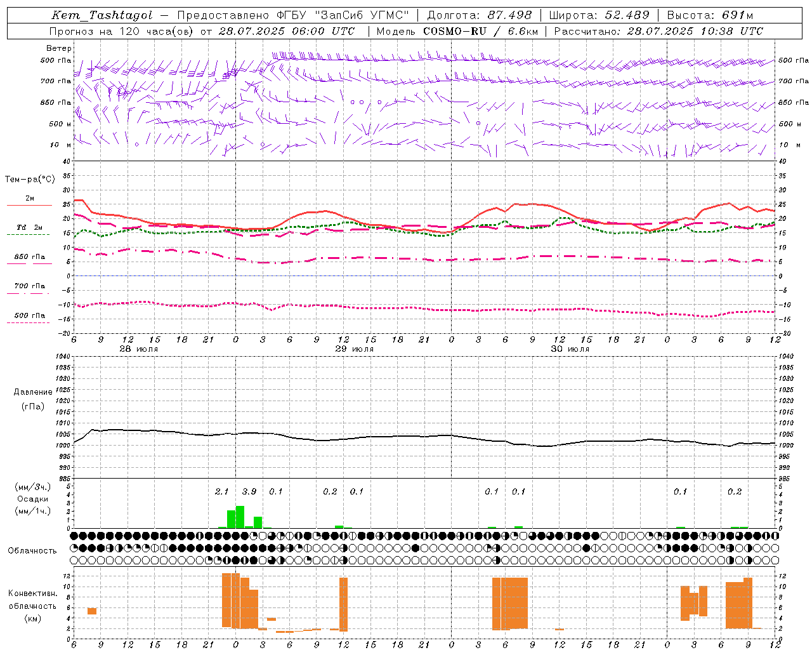Select the latitude value 52.489
Viewport: 812px width, 650px height.
click(626, 15)
